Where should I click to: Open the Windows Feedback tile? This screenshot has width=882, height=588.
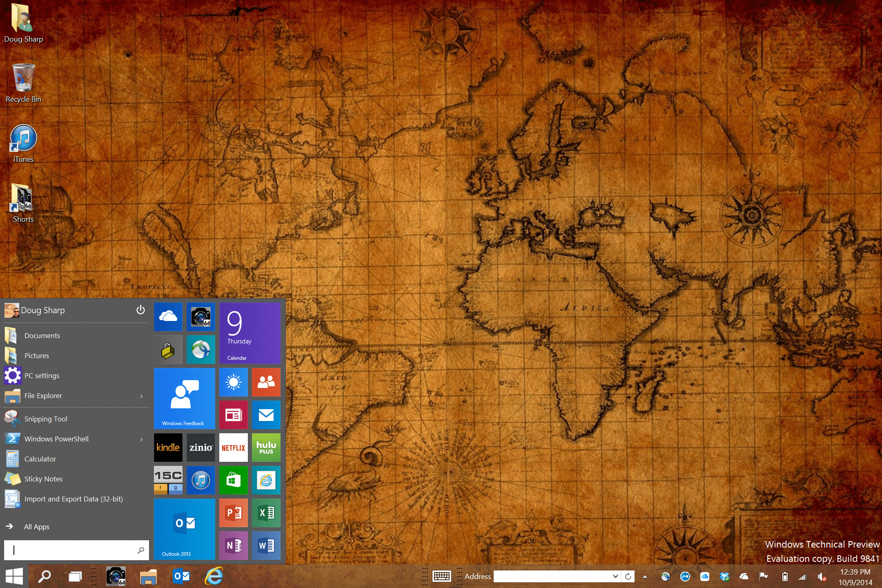184,398
